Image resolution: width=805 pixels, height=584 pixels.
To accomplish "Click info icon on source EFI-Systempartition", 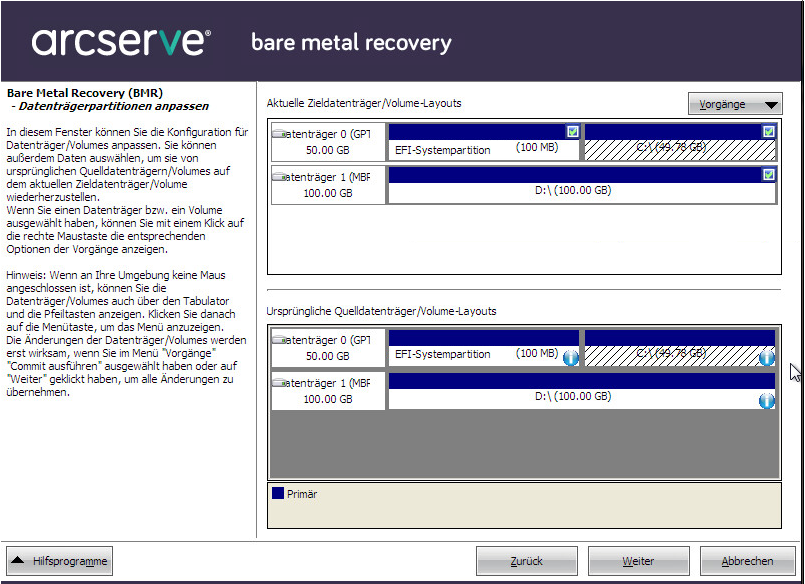I will 570,357.
